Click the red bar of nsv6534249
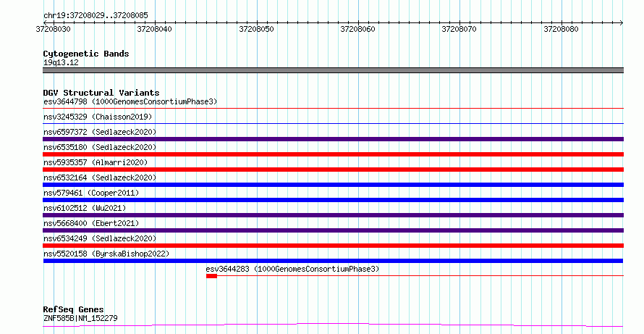 (333, 246)
